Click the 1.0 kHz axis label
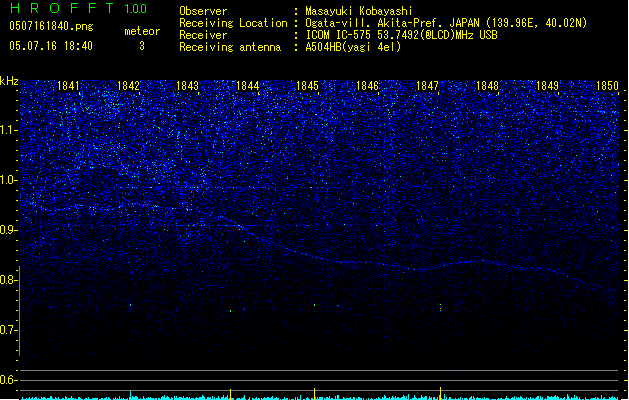 pos(8,180)
